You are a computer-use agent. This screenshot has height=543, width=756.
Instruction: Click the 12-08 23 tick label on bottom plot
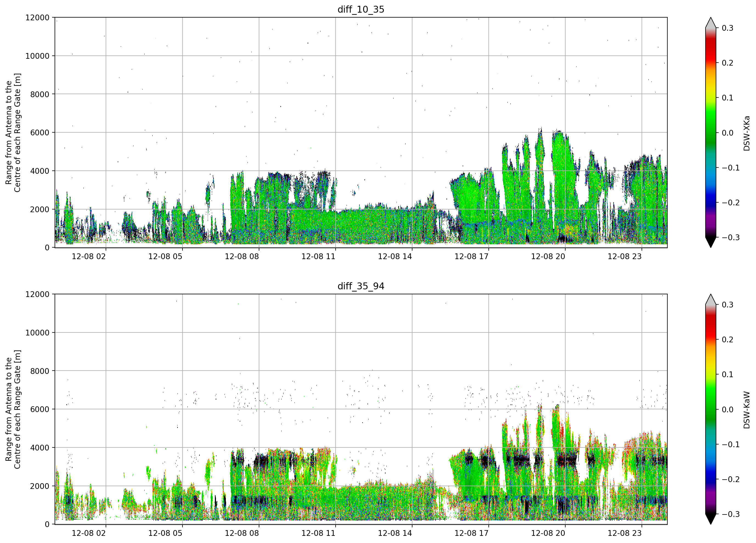[625, 533]
